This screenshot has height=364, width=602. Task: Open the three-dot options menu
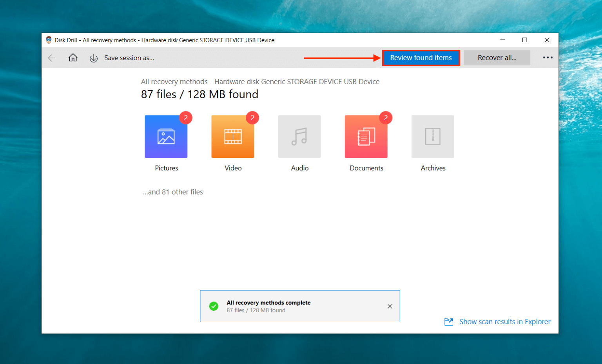(x=547, y=58)
